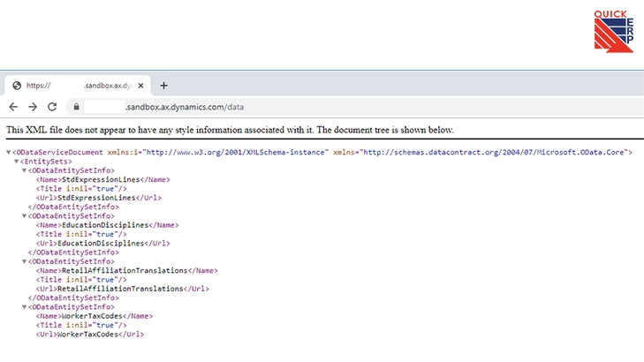This screenshot has height=362, width=644.
Task: Click the browser back arrow
Action: [13, 107]
